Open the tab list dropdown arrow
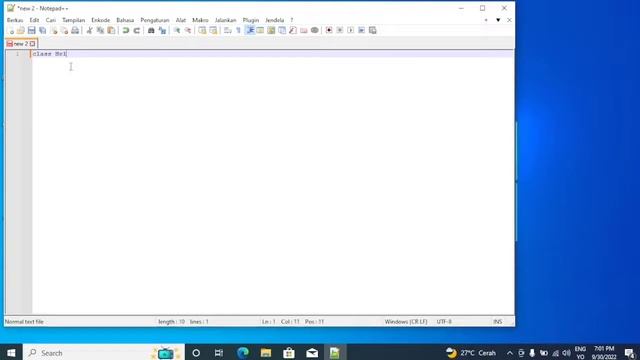 tap(498, 20)
